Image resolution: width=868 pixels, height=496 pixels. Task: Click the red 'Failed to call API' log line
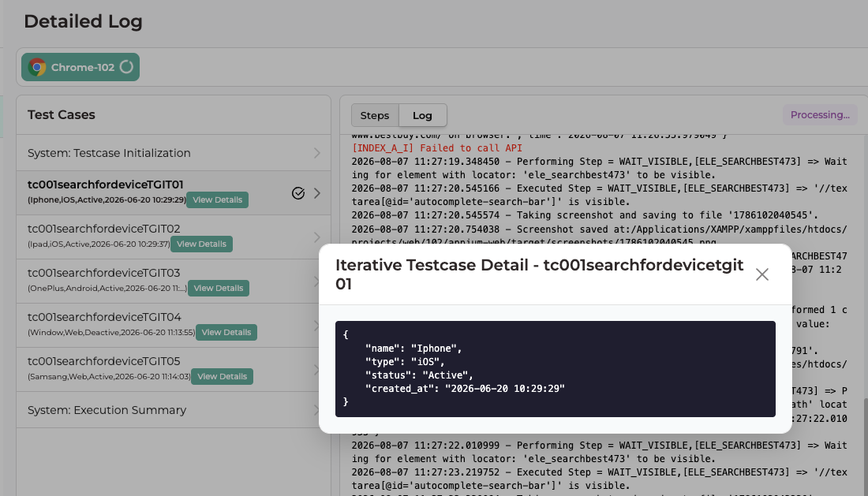pyautogui.click(x=437, y=148)
